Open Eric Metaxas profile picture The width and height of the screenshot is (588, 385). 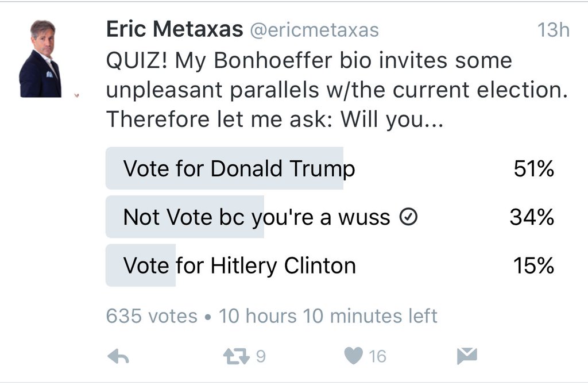[41, 59]
